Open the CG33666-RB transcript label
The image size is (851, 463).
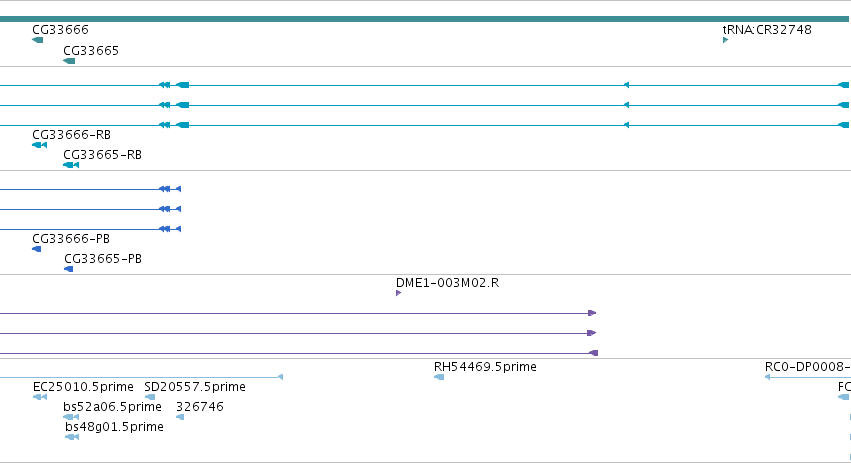pos(71,135)
